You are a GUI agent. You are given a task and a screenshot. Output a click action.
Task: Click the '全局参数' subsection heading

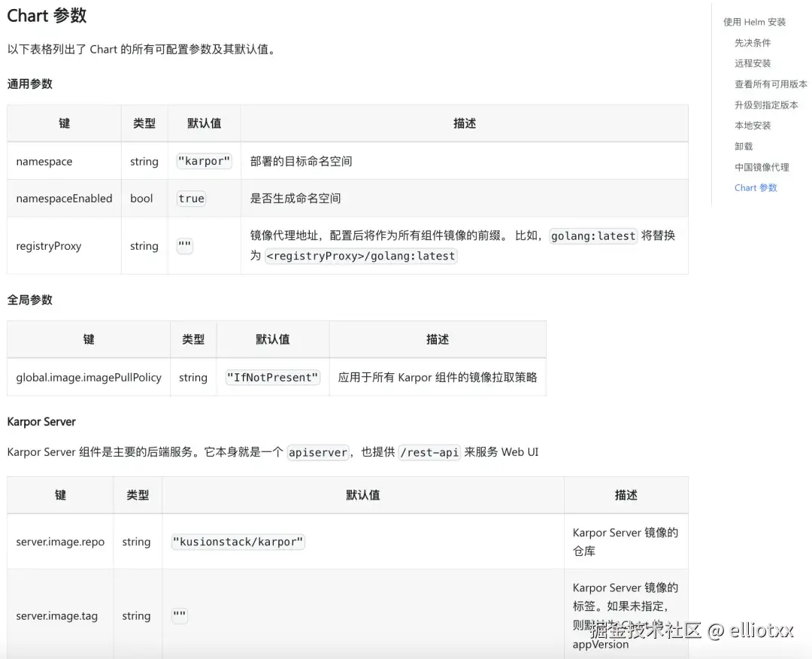pyautogui.click(x=29, y=300)
